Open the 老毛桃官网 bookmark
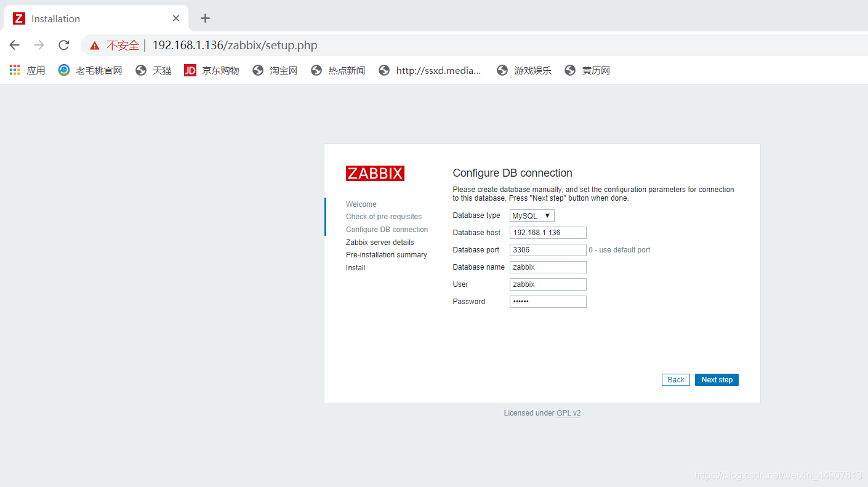Viewport: 868px width, 487px height. click(90, 71)
